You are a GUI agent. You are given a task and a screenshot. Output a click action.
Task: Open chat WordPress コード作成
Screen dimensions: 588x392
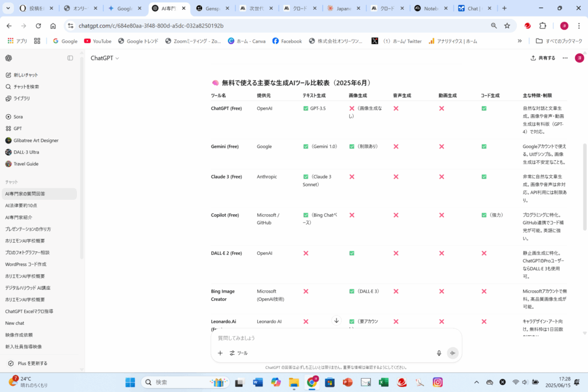point(25,264)
